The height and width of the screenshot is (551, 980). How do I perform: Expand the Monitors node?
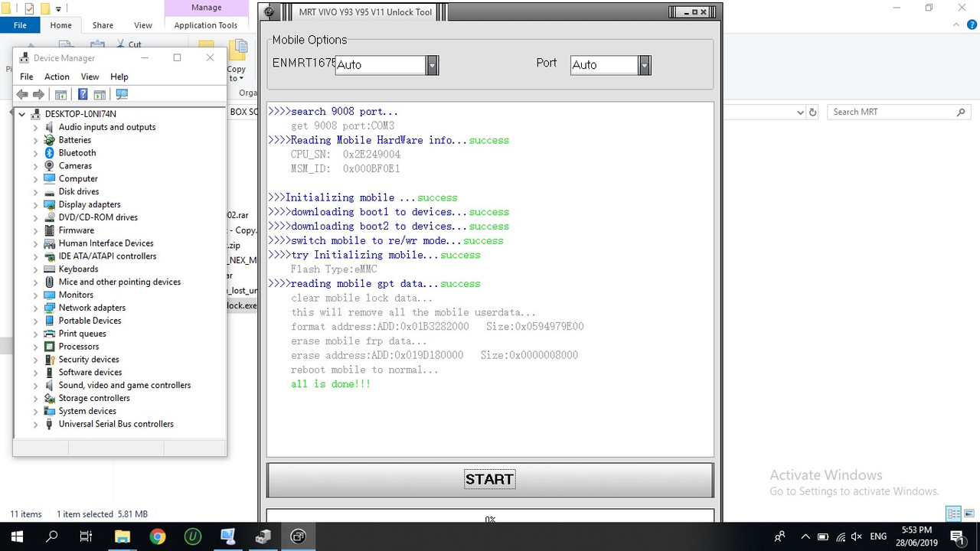coord(35,295)
